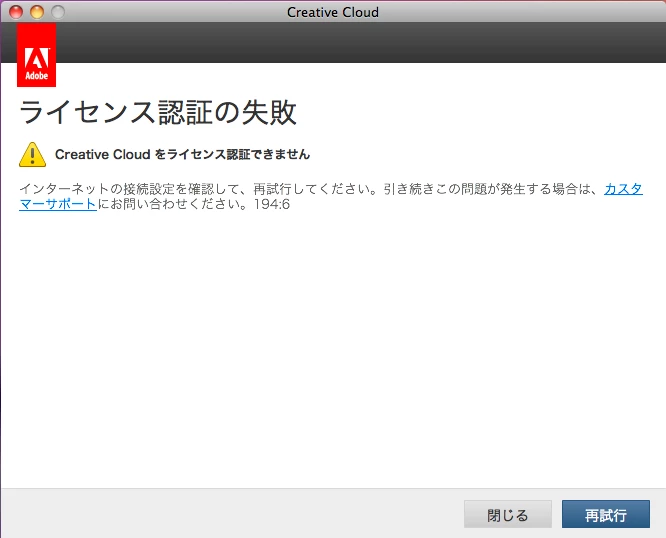Click the ライセンス認証の失敗 heading
This screenshot has width=666, height=538.
[158, 113]
